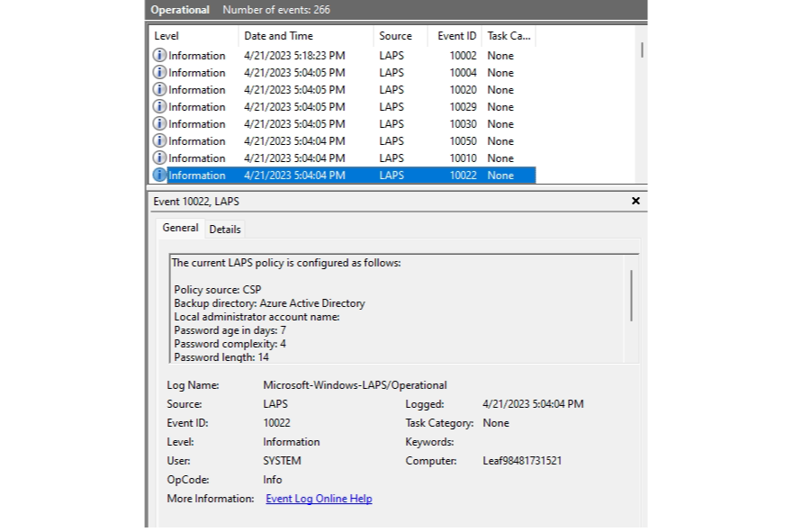This screenshot has width=793, height=532.
Task: Click info icon of event 10029 row
Action: 159,106
